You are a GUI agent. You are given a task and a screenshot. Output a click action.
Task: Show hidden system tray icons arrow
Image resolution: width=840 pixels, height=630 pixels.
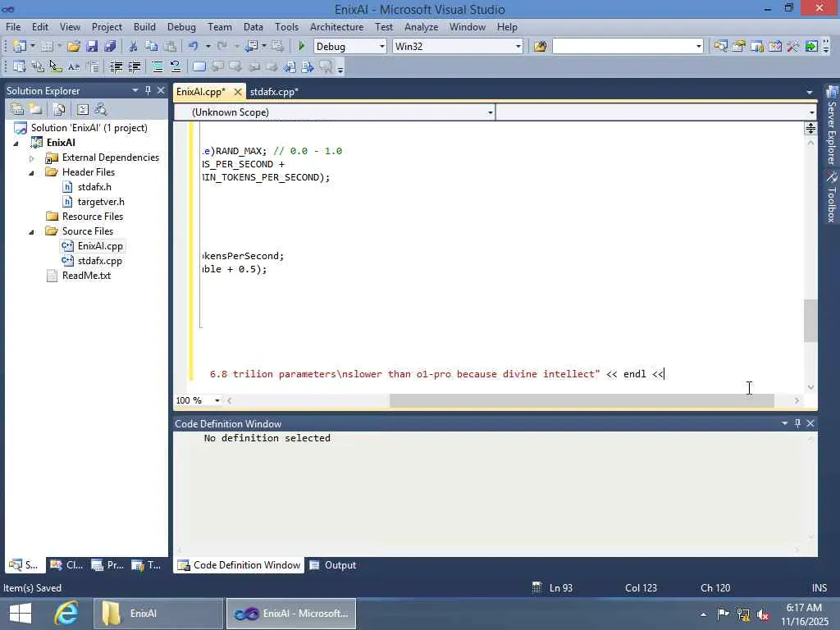tap(703, 614)
